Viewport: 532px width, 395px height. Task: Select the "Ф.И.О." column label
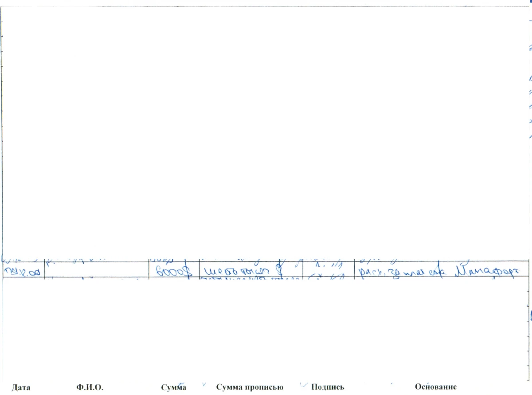(90, 387)
